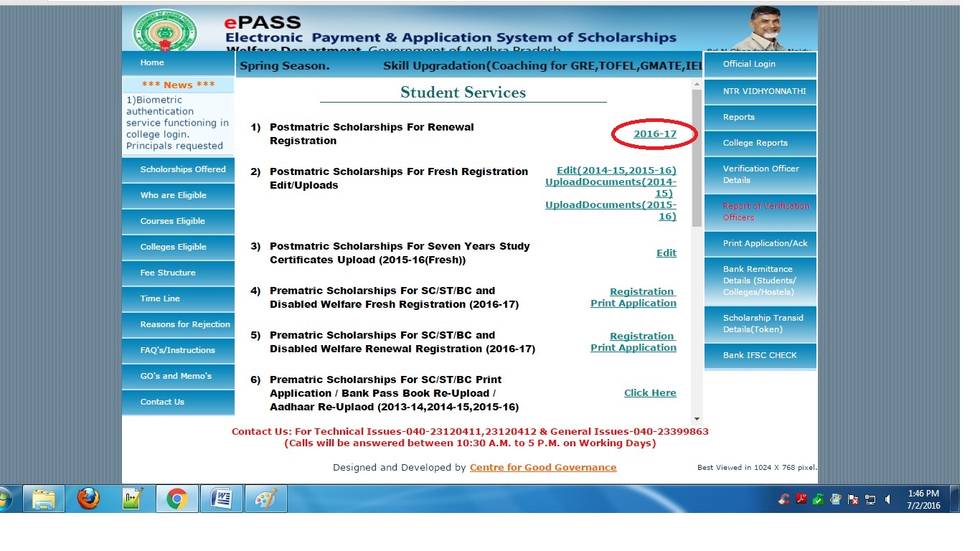
Task: Click the 2016-17 renewal registration link
Action: click(654, 134)
